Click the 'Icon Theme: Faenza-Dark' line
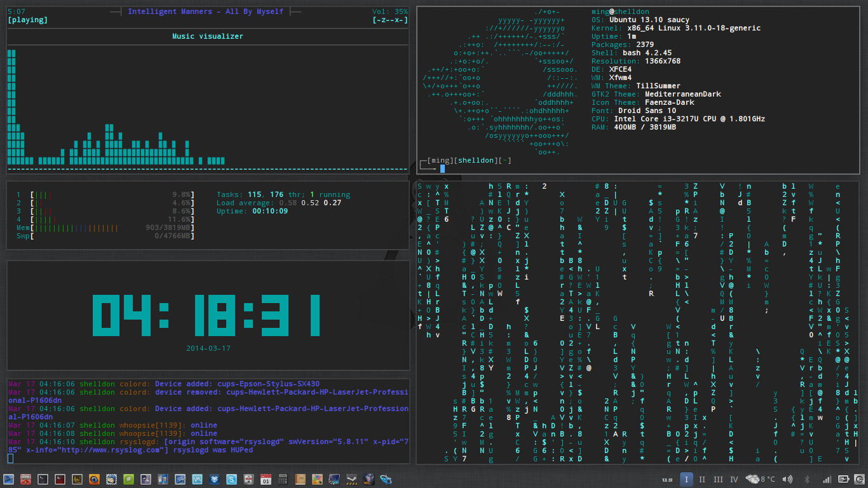The height and width of the screenshot is (488, 868). point(643,102)
